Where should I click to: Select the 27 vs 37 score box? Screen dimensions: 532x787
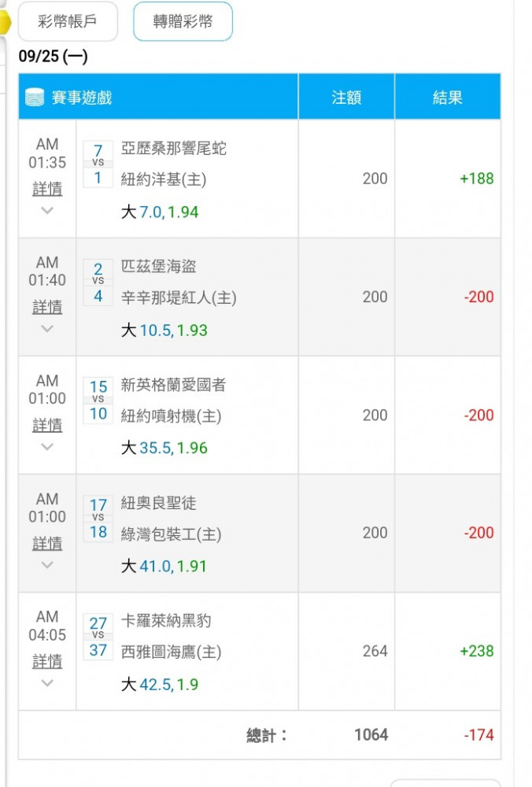tap(98, 637)
